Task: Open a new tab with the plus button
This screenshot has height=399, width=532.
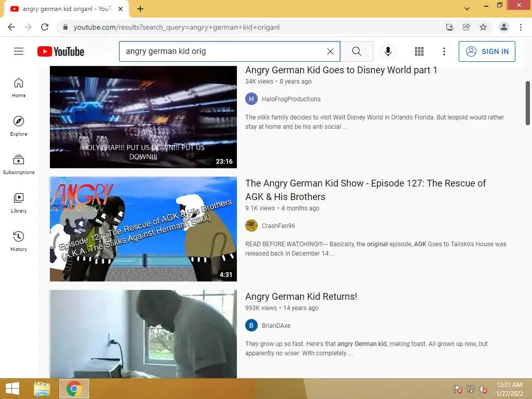Action: [x=140, y=9]
